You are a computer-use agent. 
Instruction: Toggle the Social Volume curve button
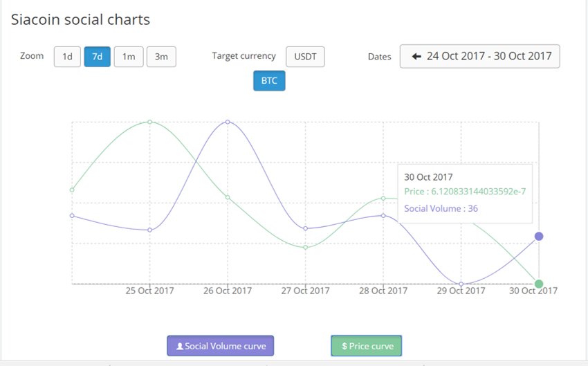click(221, 346)
